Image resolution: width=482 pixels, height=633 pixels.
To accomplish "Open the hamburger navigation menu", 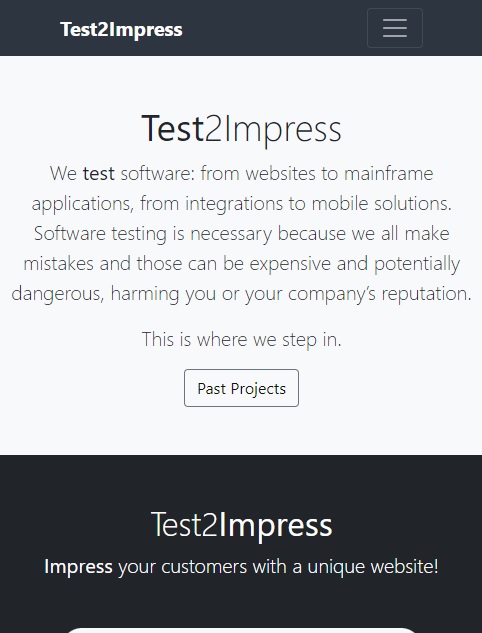I will pos(394,28).
